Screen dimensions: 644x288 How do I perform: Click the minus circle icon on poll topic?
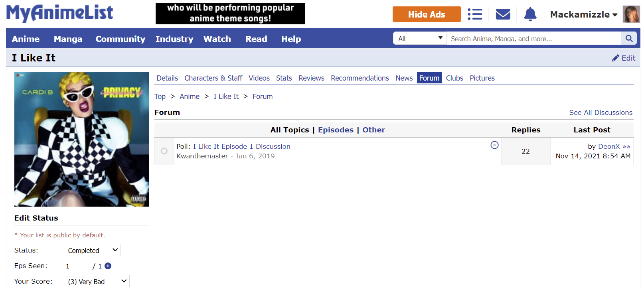click(x=494, y=145)
